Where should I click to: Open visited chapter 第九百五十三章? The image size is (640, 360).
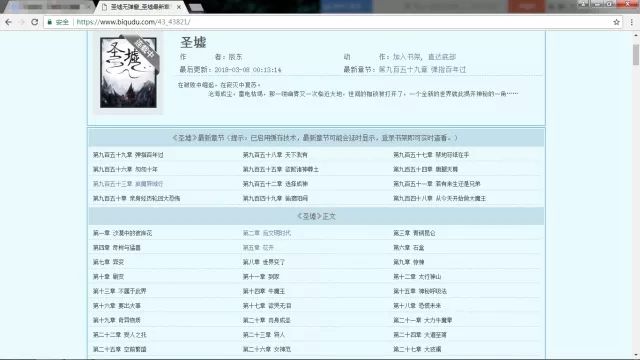point(128,184)
